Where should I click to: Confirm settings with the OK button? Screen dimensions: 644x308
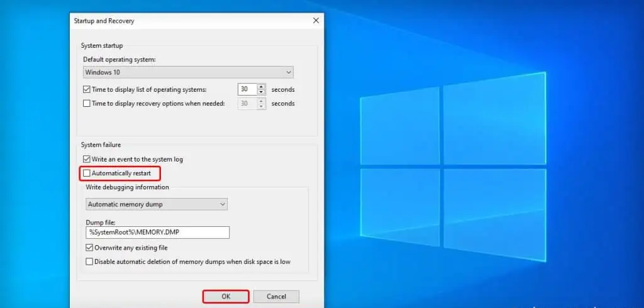click(x=225, y=296)
